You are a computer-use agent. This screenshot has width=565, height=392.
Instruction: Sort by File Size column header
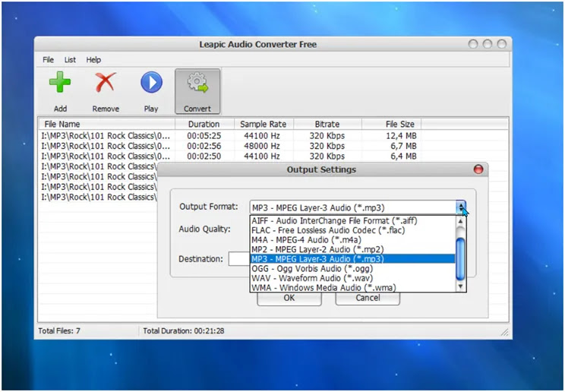point(391,124)
